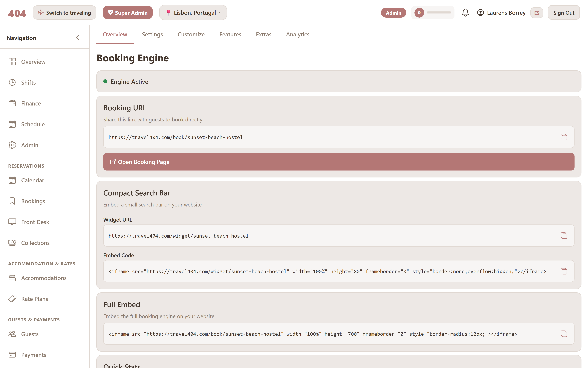588x368 pixels.
Task: Click the Accommodations bed icon
Action: click(x=12, y=278)
